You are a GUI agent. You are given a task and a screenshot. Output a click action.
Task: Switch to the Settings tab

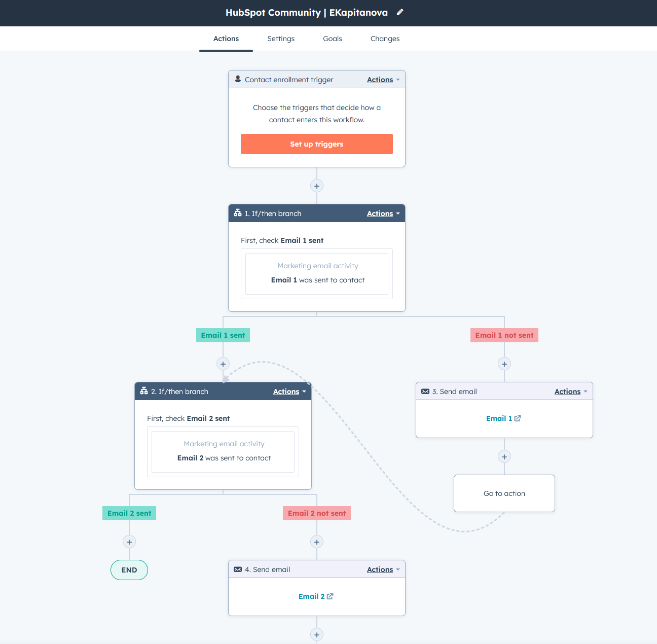[x=281, y=39]
